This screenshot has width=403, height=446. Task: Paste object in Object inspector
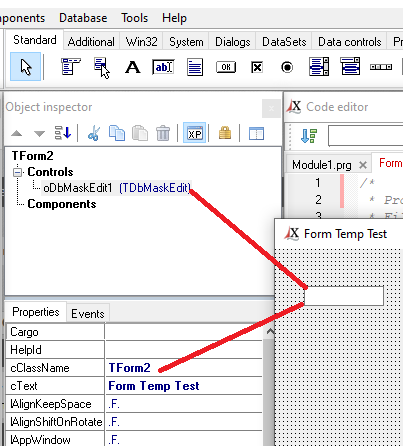pos(140,133)
